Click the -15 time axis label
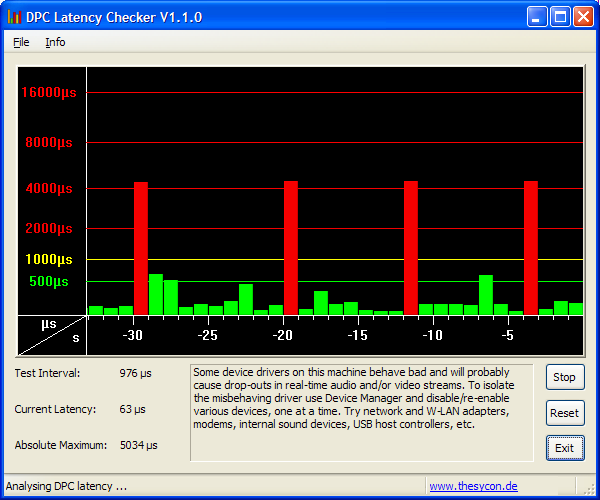 coord(357,336)
